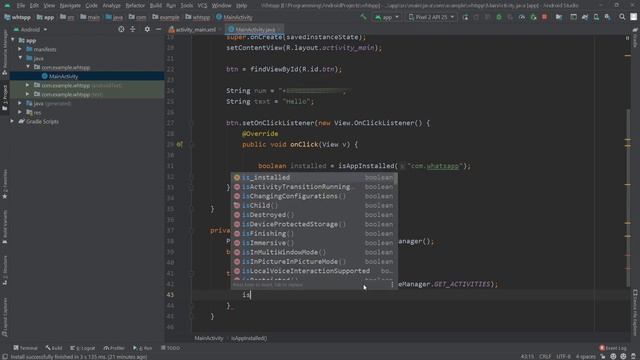Click the green Debug bug icon
Image resolution: width=640 pixels, height=360 pixels.
(x=499, y=17)
